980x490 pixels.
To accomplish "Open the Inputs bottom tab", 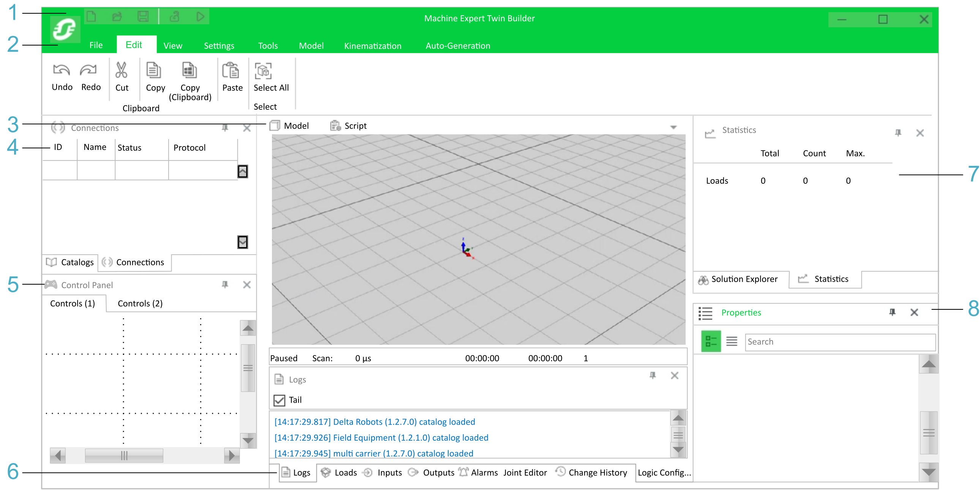I will pos(382,473).
